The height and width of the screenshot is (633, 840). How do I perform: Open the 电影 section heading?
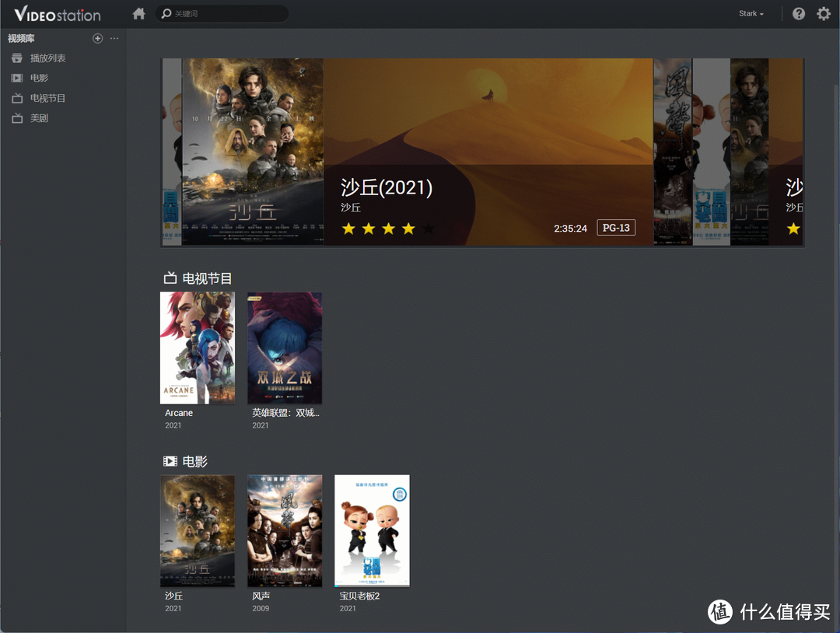coord(194,462)
